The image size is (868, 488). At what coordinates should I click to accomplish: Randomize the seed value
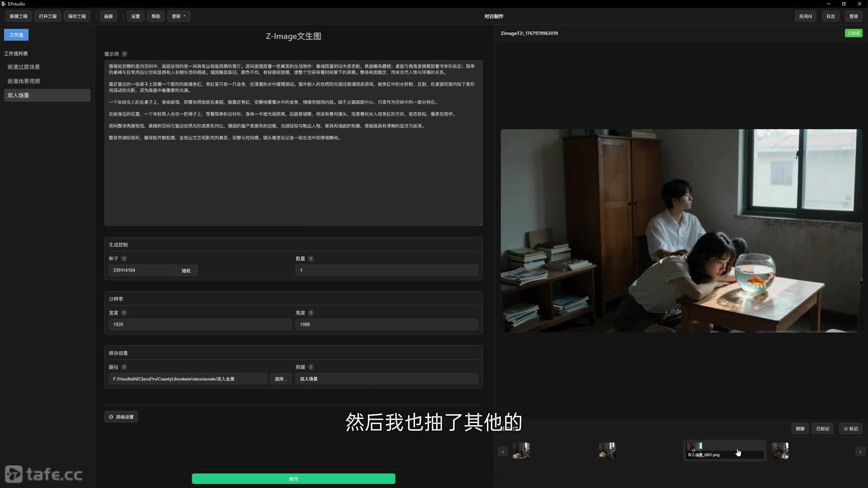186,271
